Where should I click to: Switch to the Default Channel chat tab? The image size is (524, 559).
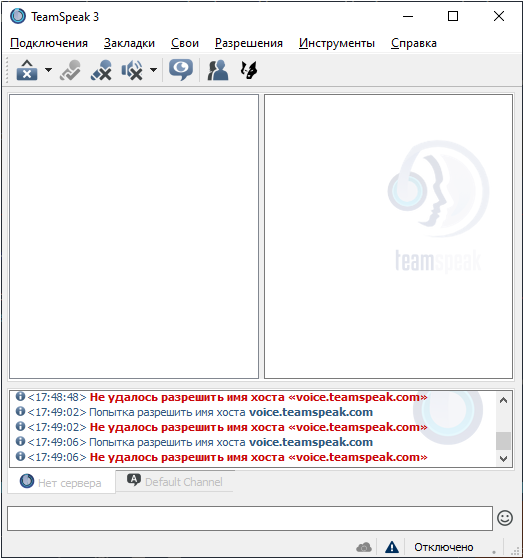point(175,481)
